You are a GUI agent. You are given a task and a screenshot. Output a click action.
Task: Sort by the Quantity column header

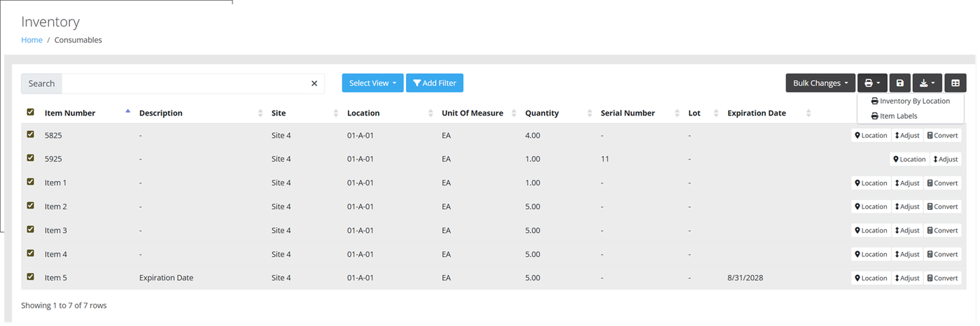point(542,113)
